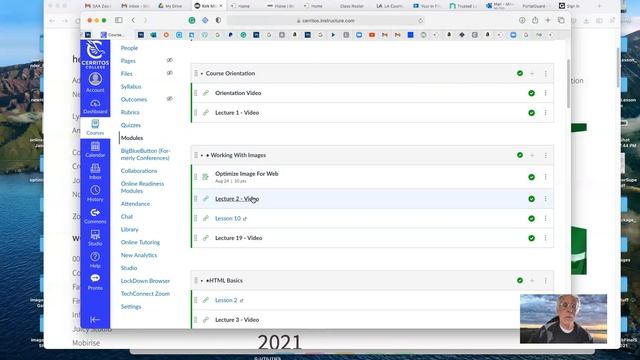The height and width of the screenshot is (360, 640).
Task: Unpublish the Lesson 10 item
Action: [x=531, y=218]
